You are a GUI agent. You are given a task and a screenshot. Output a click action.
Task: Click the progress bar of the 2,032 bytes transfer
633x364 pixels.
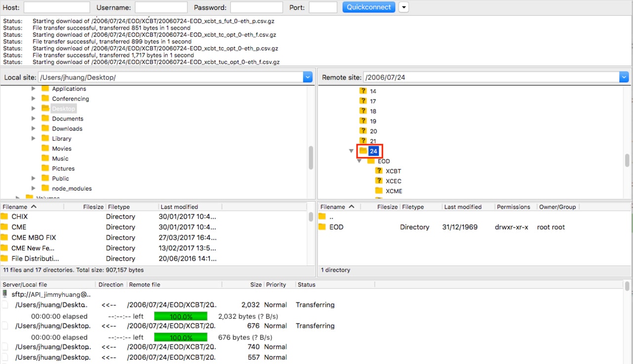point(181,316)
